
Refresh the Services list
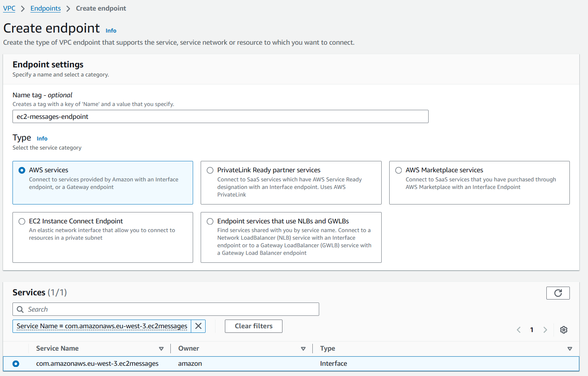pyautogui.click(x=558, y=293)
